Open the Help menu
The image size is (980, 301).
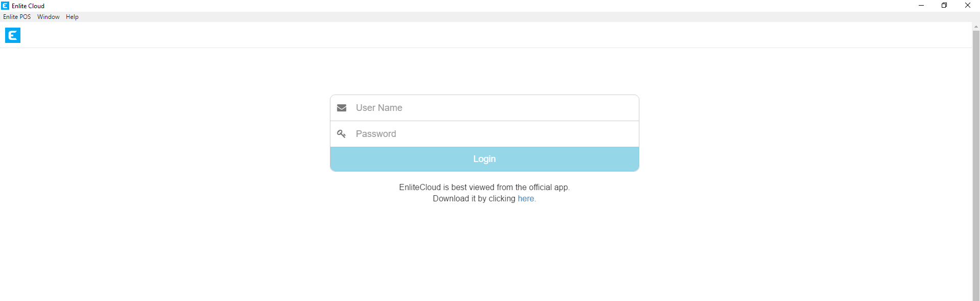click(x=72, y=17)
